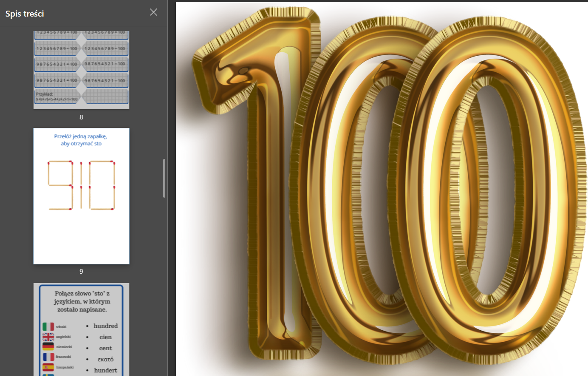The height and width of the screenshot is (377, 588).
Task: Click the Spanish flag icon in thumbnail
Action: 48,367
